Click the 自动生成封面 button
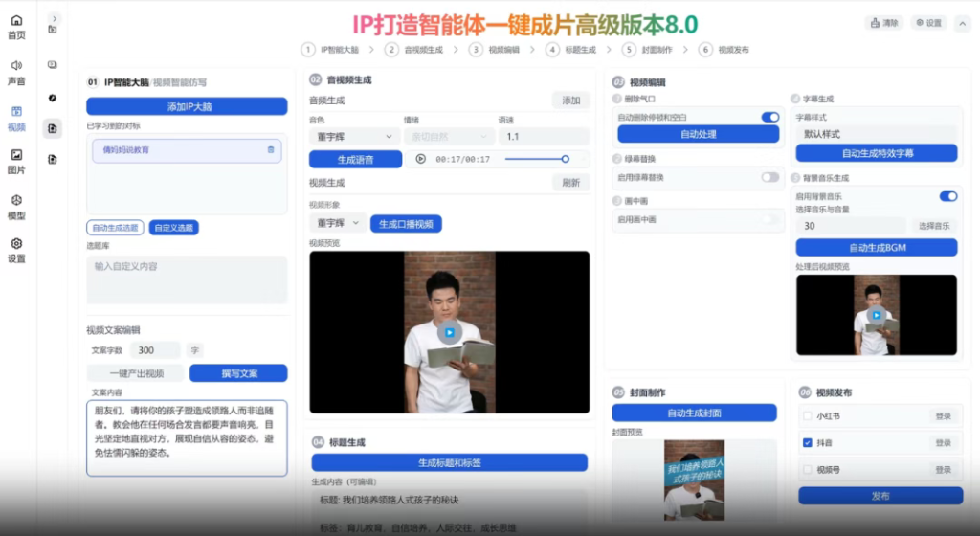 (x=695, y=413)
